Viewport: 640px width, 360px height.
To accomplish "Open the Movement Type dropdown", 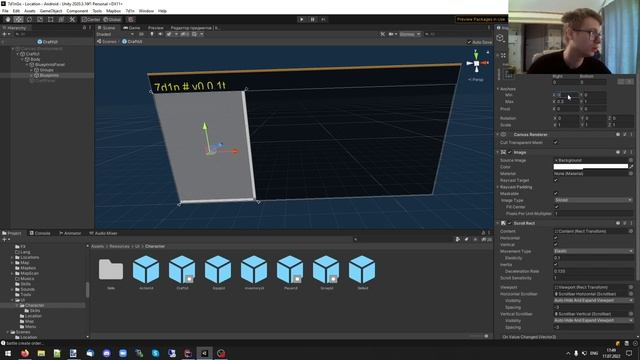I will click(593, 251).
